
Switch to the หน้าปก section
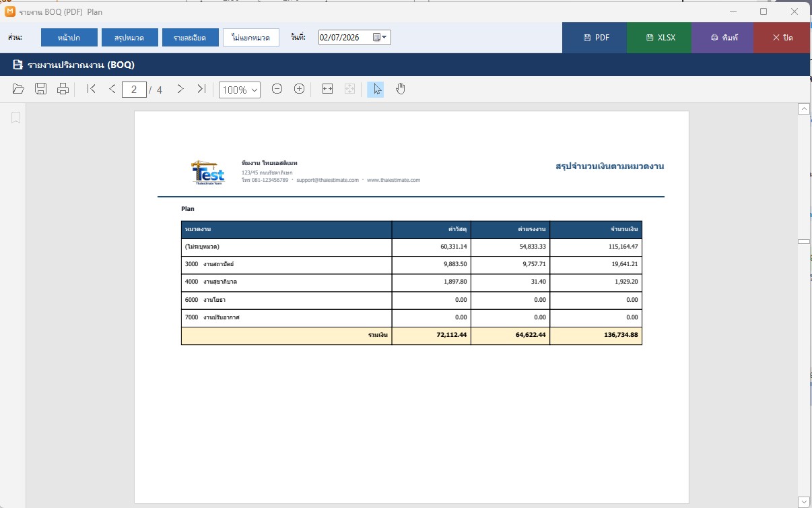click(69, 38)
